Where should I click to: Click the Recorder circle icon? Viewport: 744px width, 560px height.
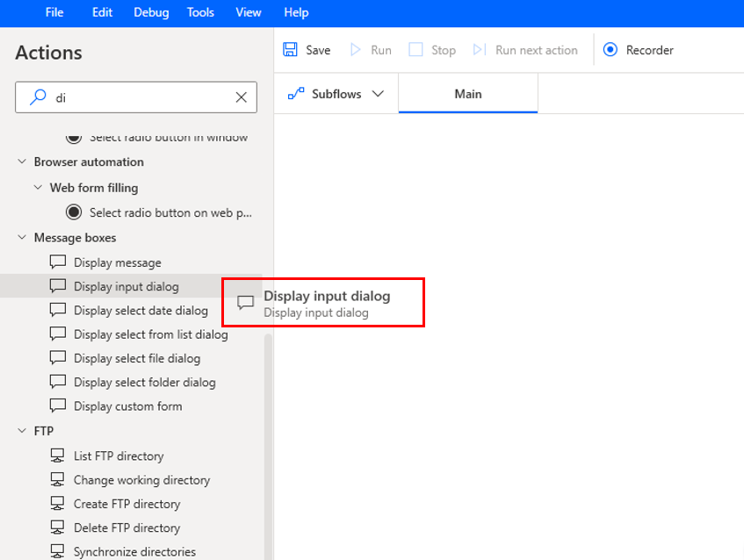610,49
